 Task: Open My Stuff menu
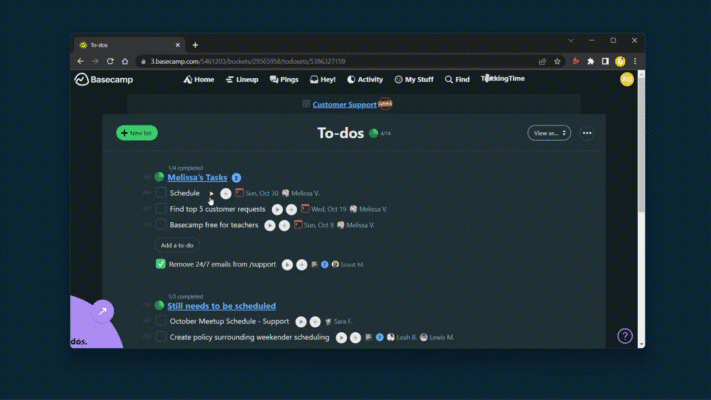[x=414, y=79]
